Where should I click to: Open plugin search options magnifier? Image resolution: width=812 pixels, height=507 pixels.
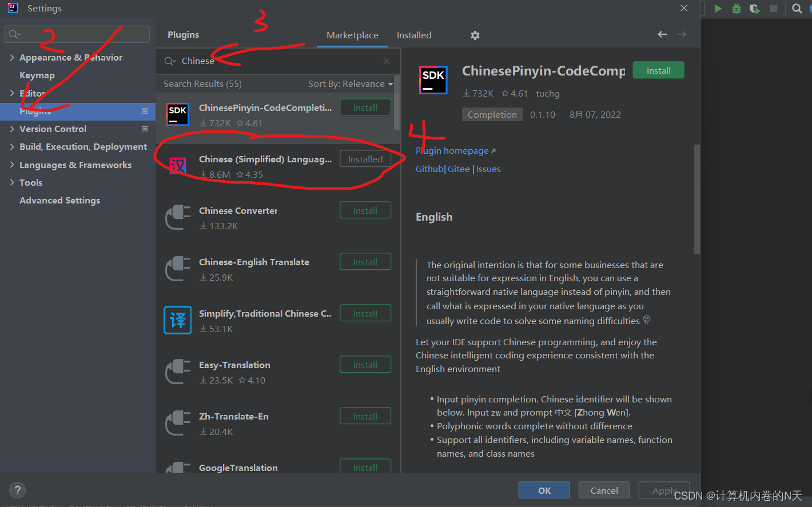(170, 61)
